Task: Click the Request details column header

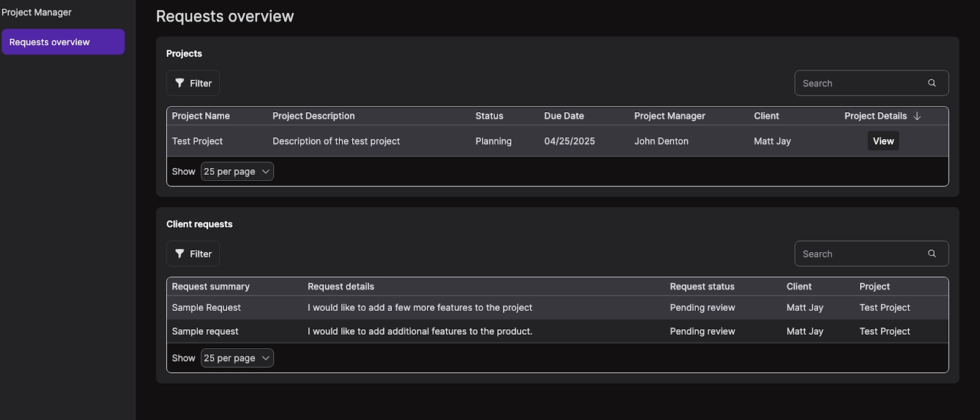Action: (x=341, y=286)
